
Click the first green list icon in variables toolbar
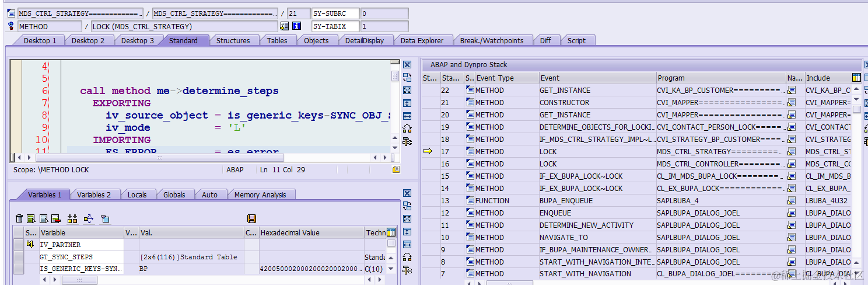click(x=32, y=218)
